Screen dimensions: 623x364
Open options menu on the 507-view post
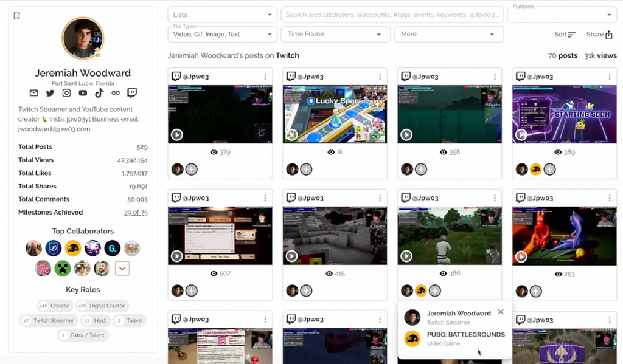click(265, 197)
